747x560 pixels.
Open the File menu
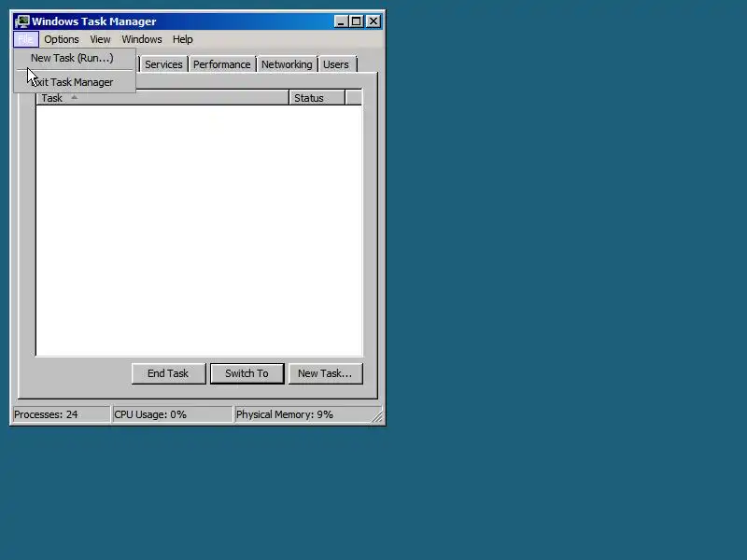(x=26, y=39)
